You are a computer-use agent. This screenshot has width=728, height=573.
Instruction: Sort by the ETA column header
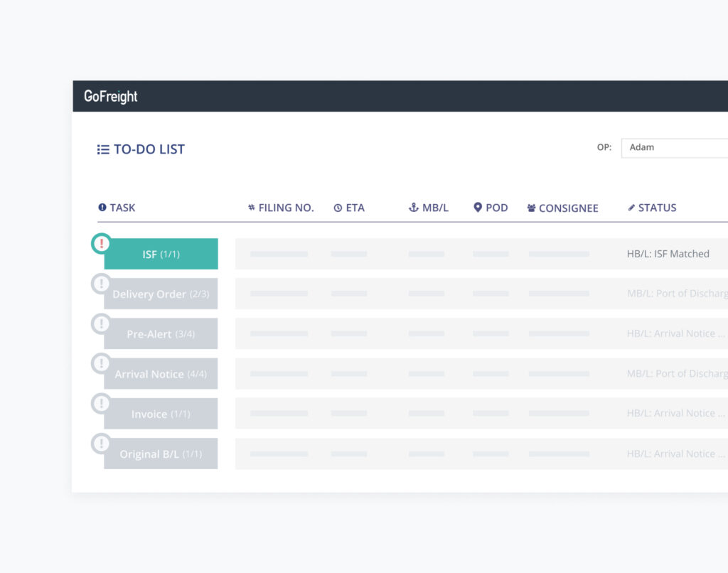pyautogui.click(x=349, y=208)
